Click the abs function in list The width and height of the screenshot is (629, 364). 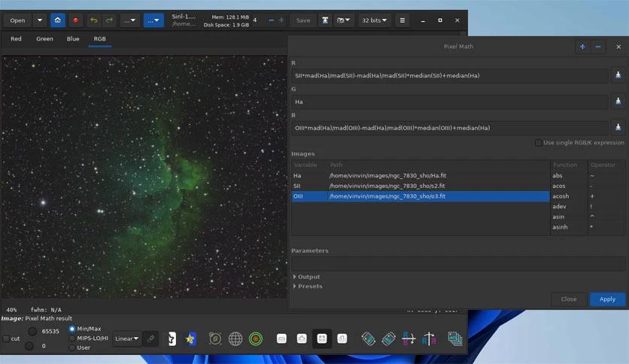click(x=558, y=175)
